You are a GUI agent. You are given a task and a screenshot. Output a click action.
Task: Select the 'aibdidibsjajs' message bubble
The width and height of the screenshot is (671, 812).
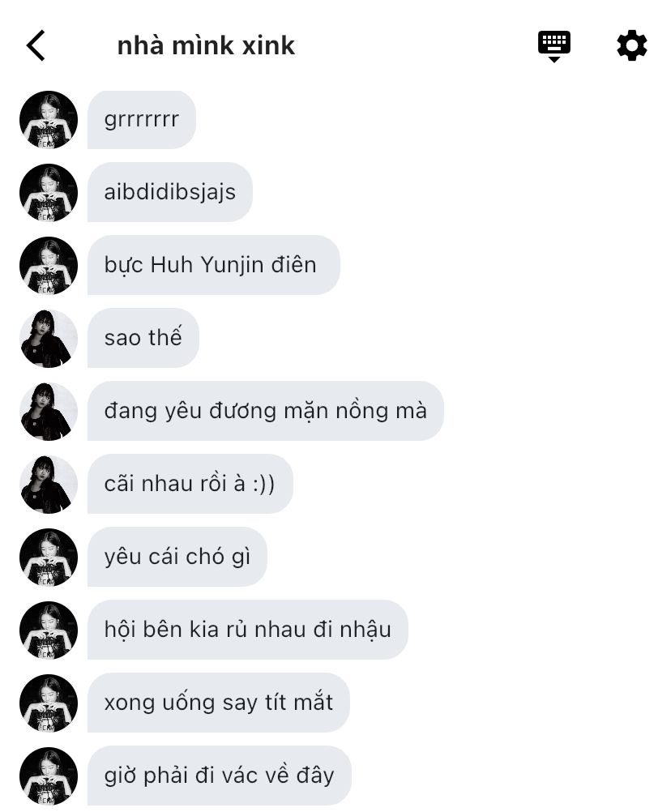(x=170, y=192)
